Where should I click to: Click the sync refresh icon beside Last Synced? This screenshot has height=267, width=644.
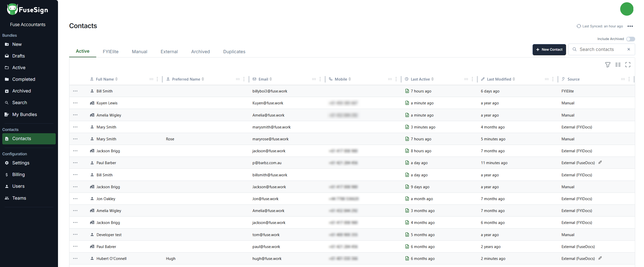(x=579, y=26)
